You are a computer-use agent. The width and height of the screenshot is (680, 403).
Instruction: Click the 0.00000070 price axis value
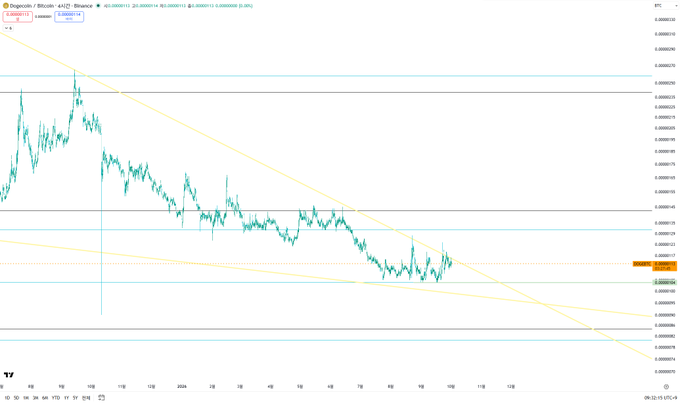pos(665,372)
